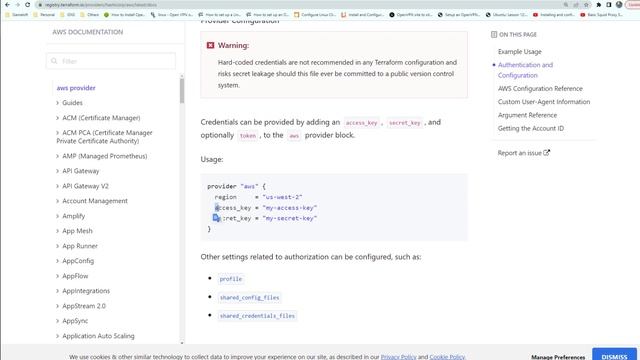Open the zoom magnifier icon in address bar
Image resolution: width=640 pixels, height=360 pixels.
(566, 5)
